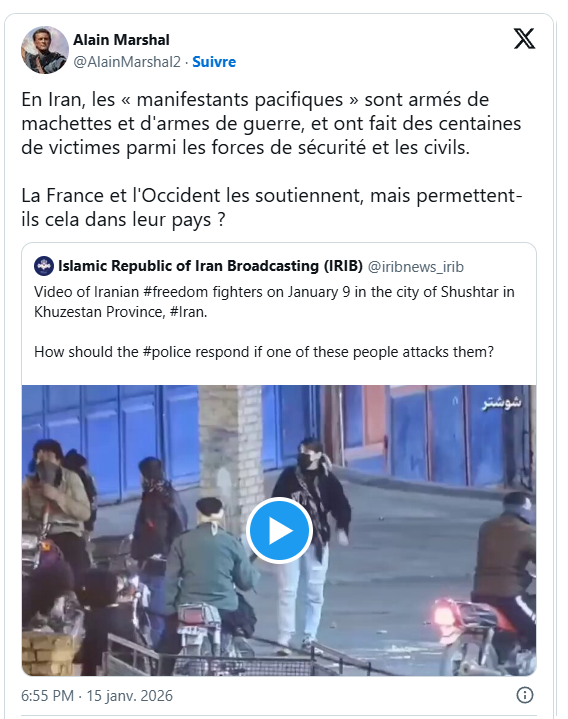Follow the account via Suivre link

214,62
